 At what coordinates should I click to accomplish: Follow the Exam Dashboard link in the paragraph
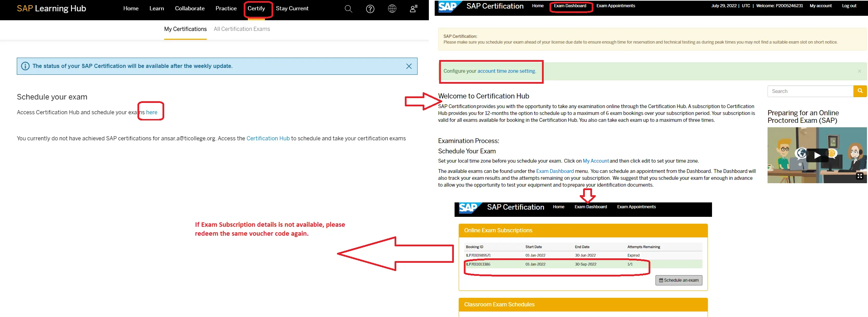(x=555, y=171)
